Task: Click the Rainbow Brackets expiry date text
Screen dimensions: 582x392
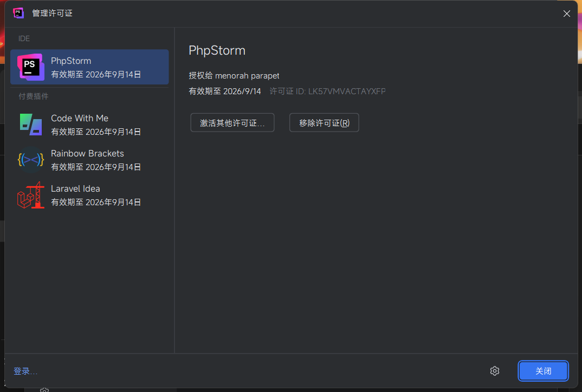Action: click(96, 167)
